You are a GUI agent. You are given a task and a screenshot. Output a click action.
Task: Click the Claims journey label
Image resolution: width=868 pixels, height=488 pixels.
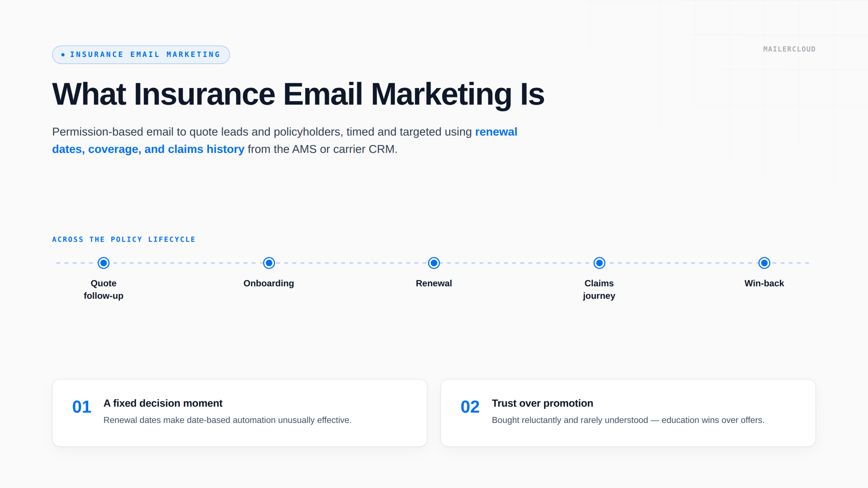[599, 289]
